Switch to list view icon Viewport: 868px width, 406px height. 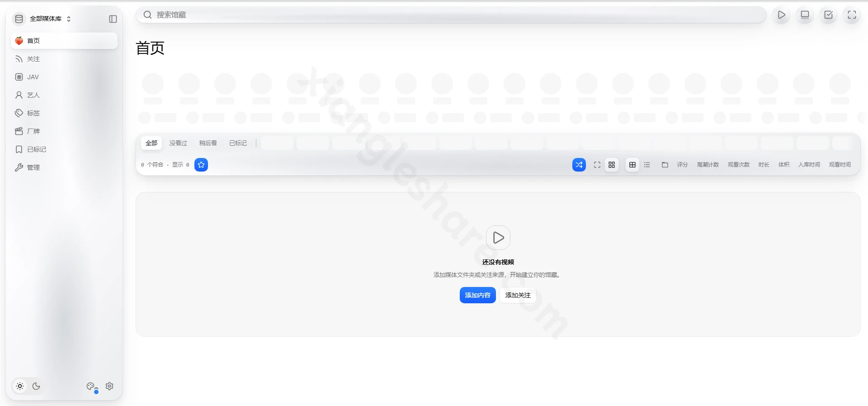pyautogui.click(x=647, y=165)
